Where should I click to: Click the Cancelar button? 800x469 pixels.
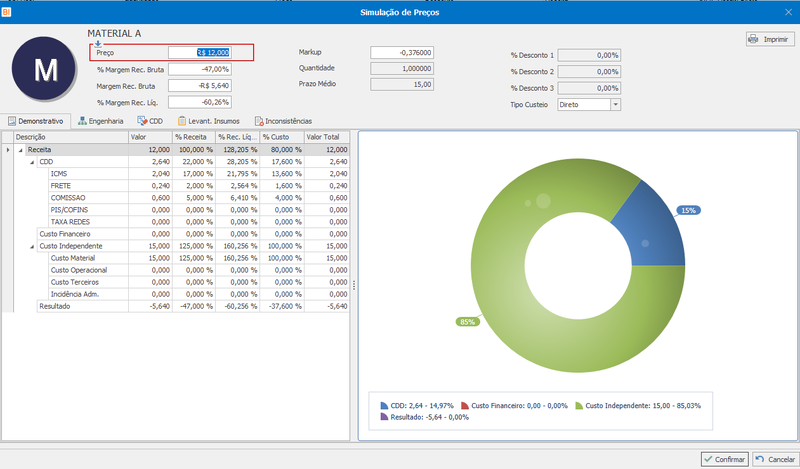click(776, 459)
